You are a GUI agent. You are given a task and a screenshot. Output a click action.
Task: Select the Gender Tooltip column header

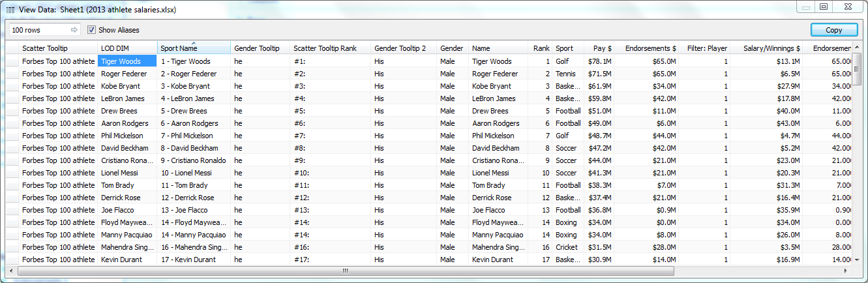pos(260,48)
